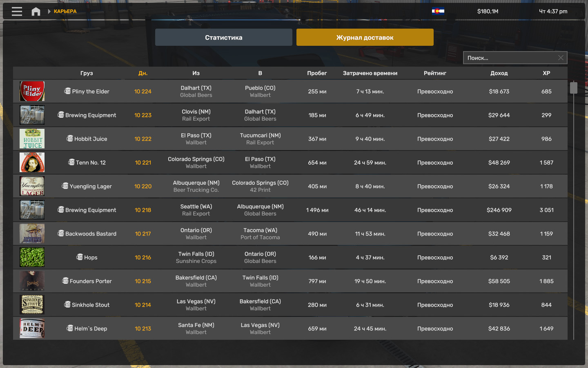Click the 3 051 XP value
Image resolution: width=588 pixels, height=368 pixels.
pyautogui.click(x=546, y=210)
